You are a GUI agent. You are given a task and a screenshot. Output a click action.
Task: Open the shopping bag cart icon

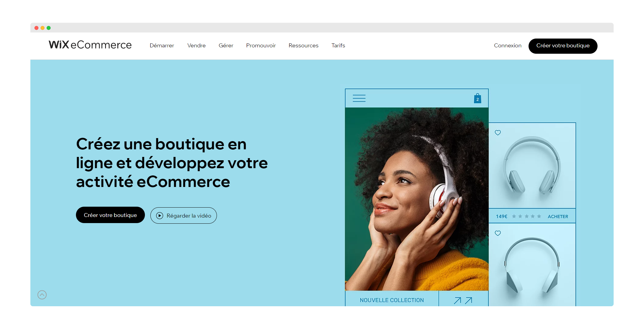click(478, 98)
